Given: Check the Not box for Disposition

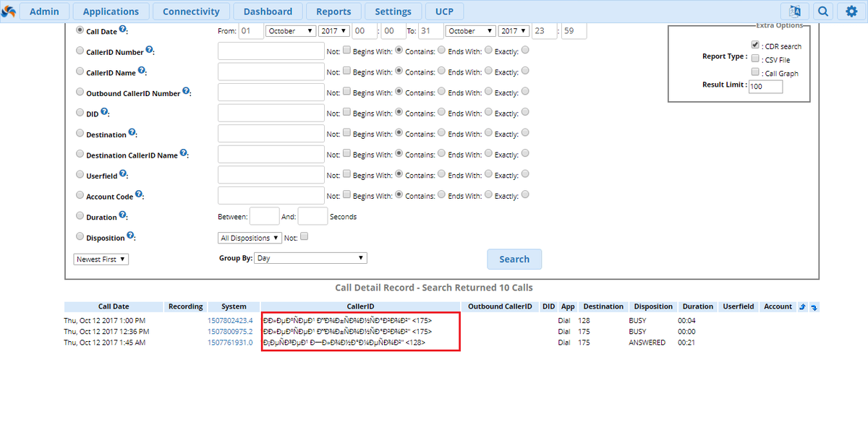Looking at the screenshot, I should tap(304, 236).
